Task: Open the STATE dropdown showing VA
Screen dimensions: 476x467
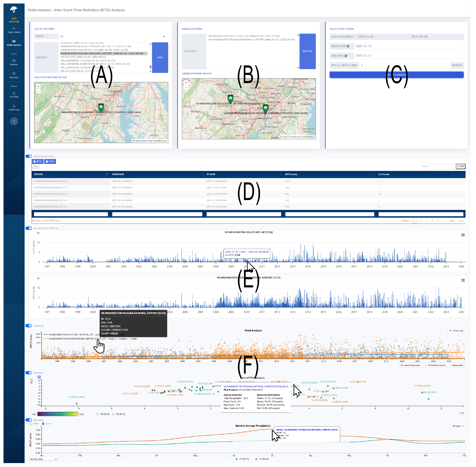Action: click(x=113, y=36)
